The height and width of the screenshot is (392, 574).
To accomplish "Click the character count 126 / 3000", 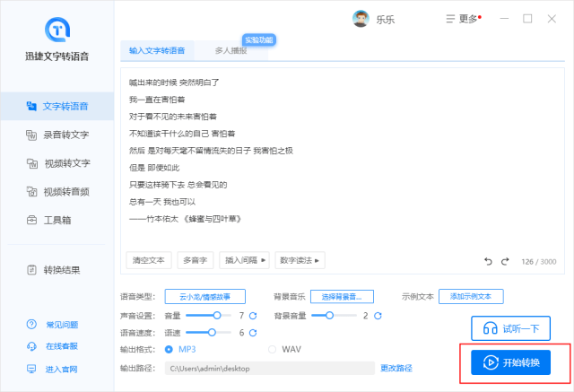I will (x=539, y=262).
